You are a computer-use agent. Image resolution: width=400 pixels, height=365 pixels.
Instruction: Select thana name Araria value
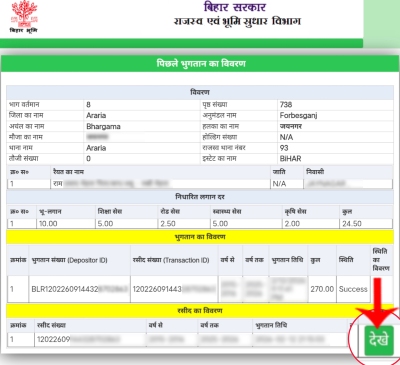click(96, 148)
